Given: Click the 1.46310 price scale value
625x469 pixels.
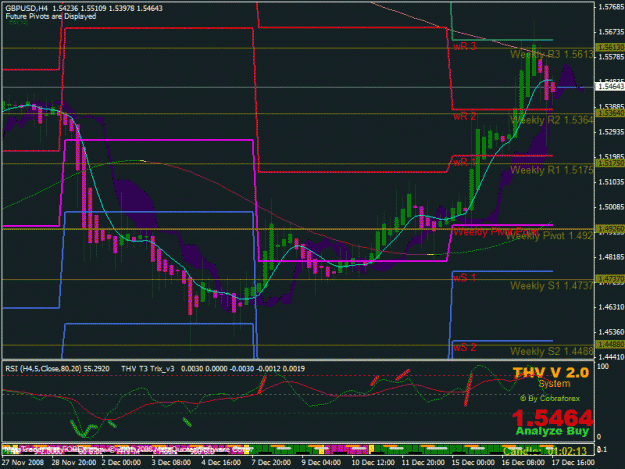Looking at the screenshot, I should [611, 307].
